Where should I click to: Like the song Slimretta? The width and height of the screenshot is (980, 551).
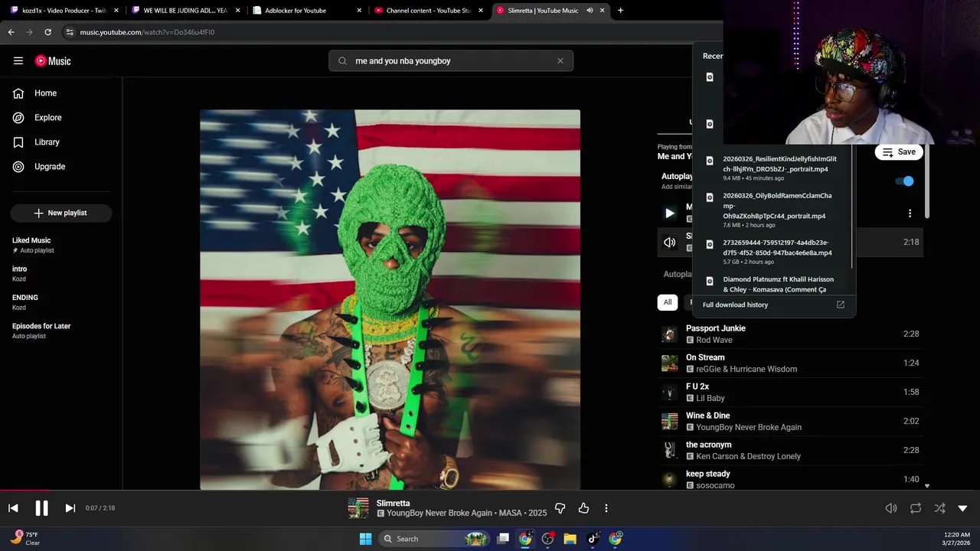point(583,508)
